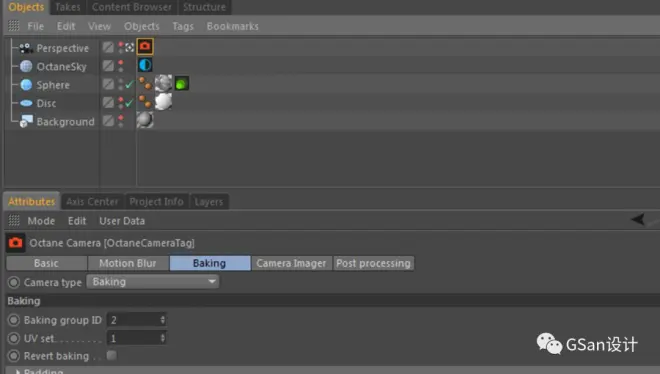Screen dimensions: 660x374
Task: Open the Motion Blur tab
Action: [128, 263]
